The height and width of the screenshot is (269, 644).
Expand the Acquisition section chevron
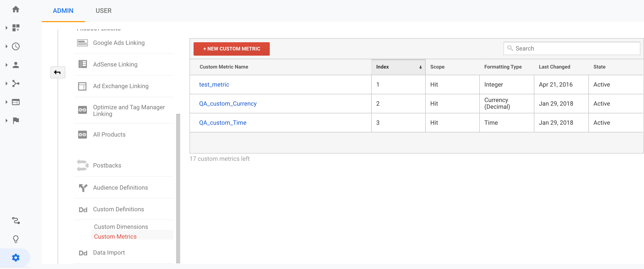[x=6, y=83]
